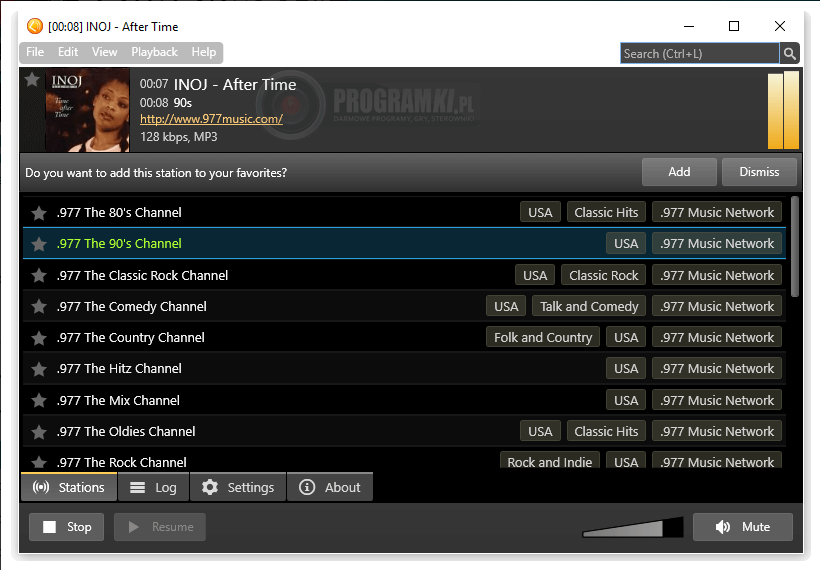Viewport: 820px width, 570px height.
Task: Click the search magnifier icon
Action: pyautogui.click(x=790, y=53)
